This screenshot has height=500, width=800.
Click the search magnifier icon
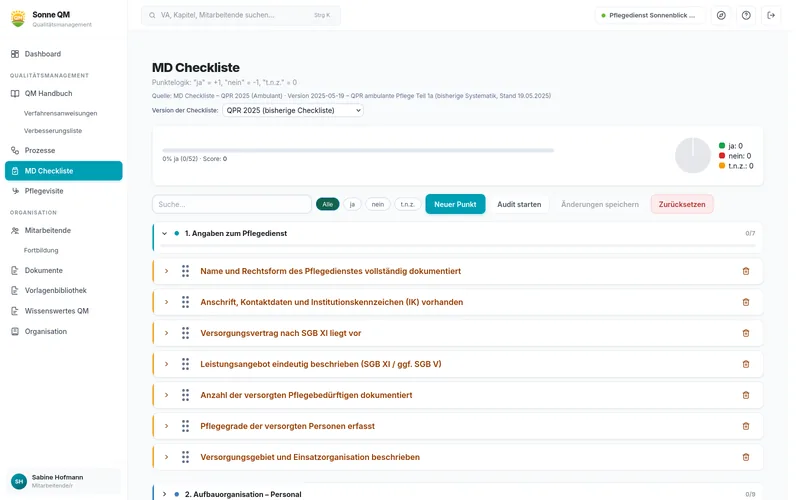coord(152,15)
